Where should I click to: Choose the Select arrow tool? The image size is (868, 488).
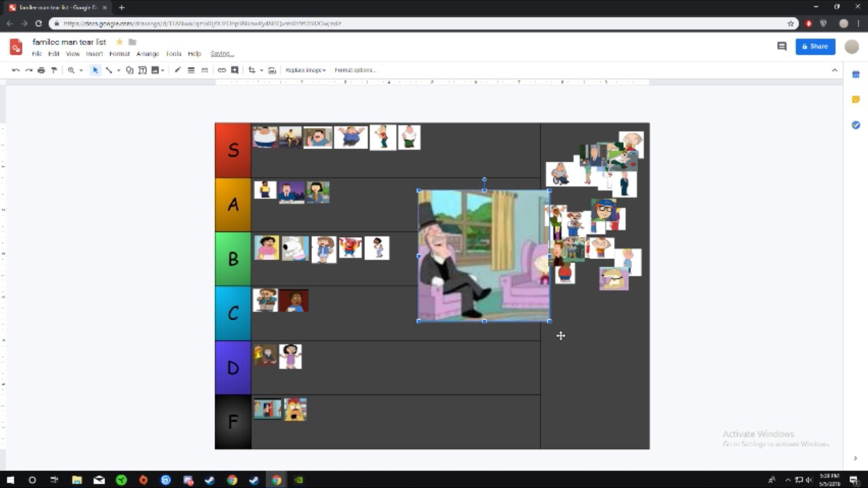click(96, 70)
